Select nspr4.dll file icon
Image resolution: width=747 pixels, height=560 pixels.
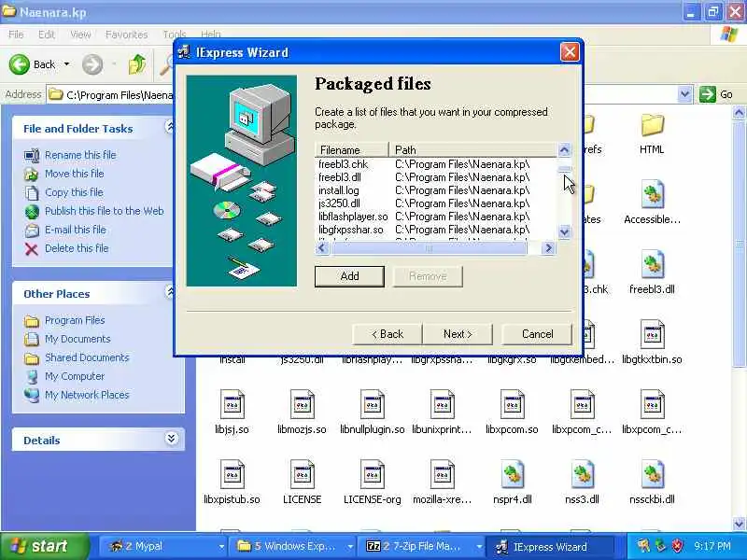(x=512, y=474)
